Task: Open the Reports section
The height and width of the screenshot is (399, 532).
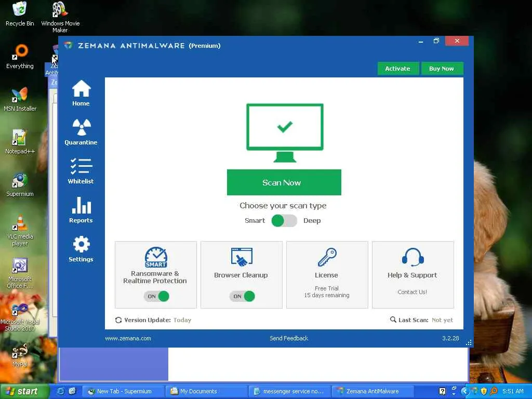Action: 81,210
